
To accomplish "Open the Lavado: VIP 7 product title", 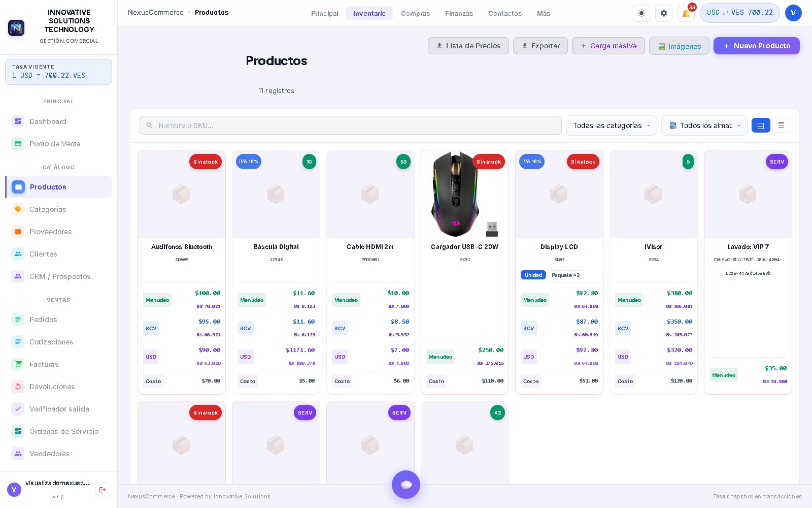I will pos(748,247).
